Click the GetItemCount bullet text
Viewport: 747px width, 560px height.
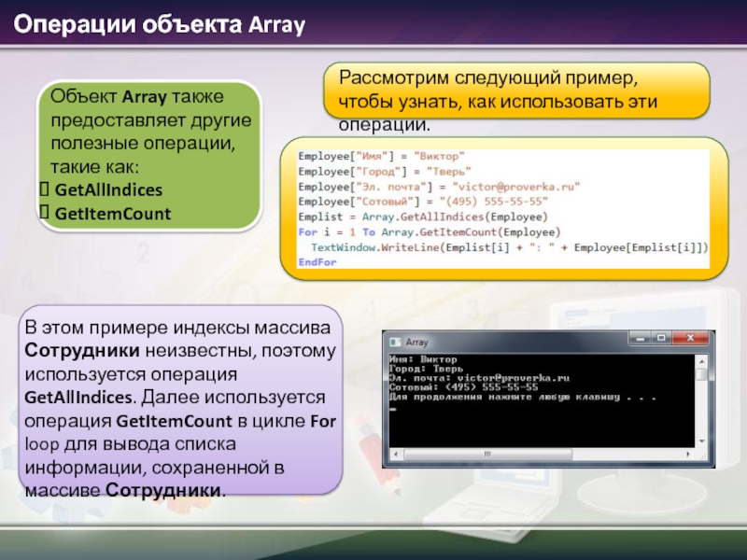tap(113, 214)
